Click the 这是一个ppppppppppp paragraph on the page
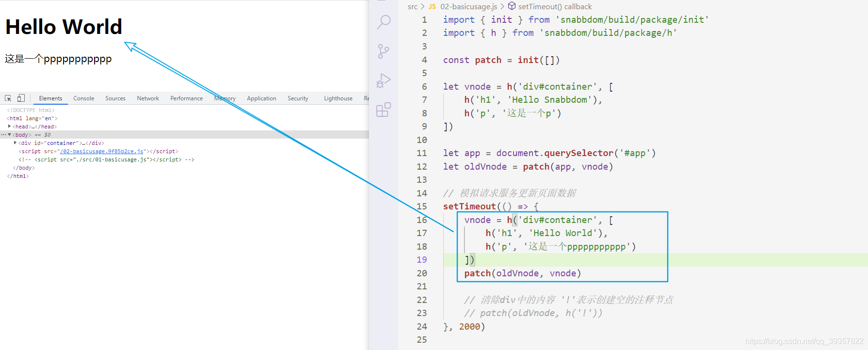 pyautogui.click(x=58, y=59)
